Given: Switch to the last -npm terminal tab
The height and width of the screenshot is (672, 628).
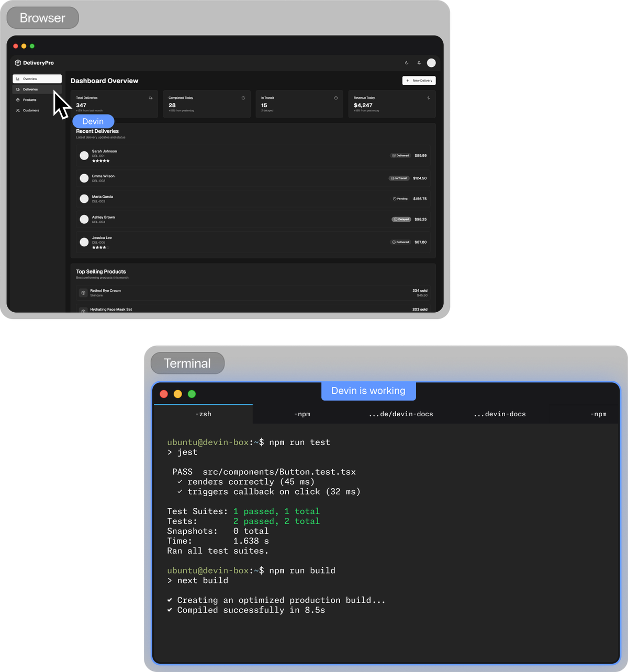Looking at the screenshot, I should [598, 414].
